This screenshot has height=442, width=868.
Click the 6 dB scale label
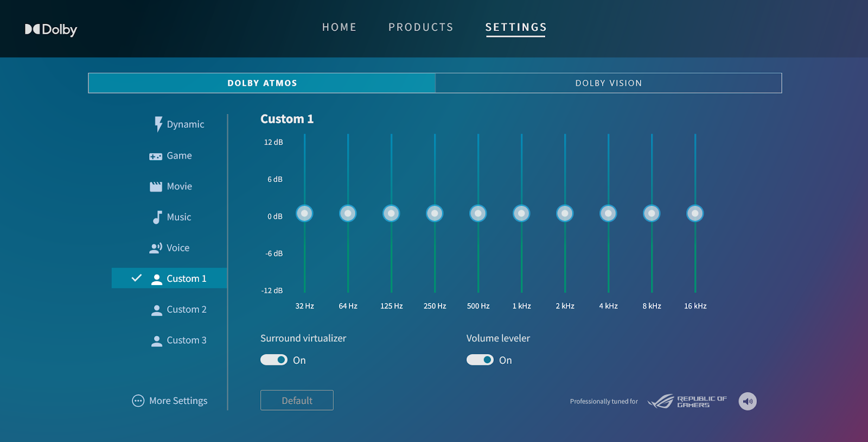[275, 179]
